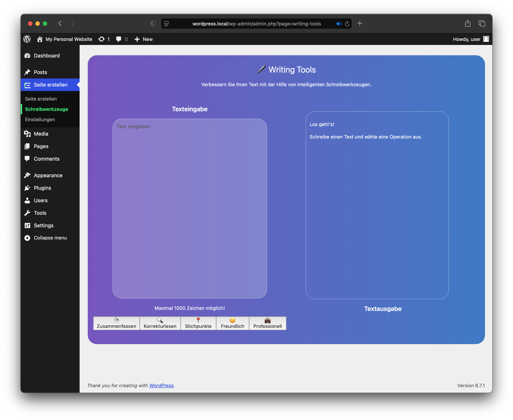Go back with browser back arrow
The width and height of the screenshot is (513, 420).
tap(60, 23)
